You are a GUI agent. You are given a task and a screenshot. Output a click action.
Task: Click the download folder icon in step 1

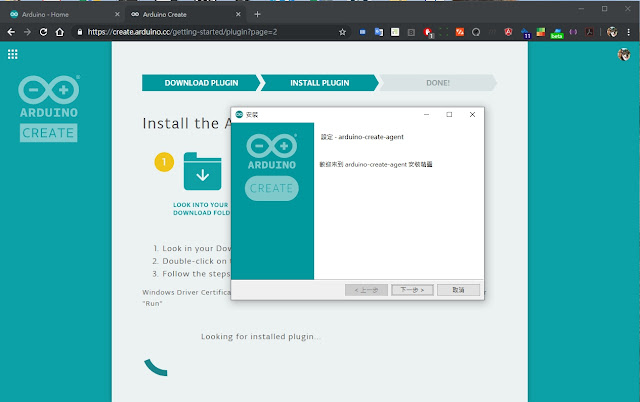point(203,171)
